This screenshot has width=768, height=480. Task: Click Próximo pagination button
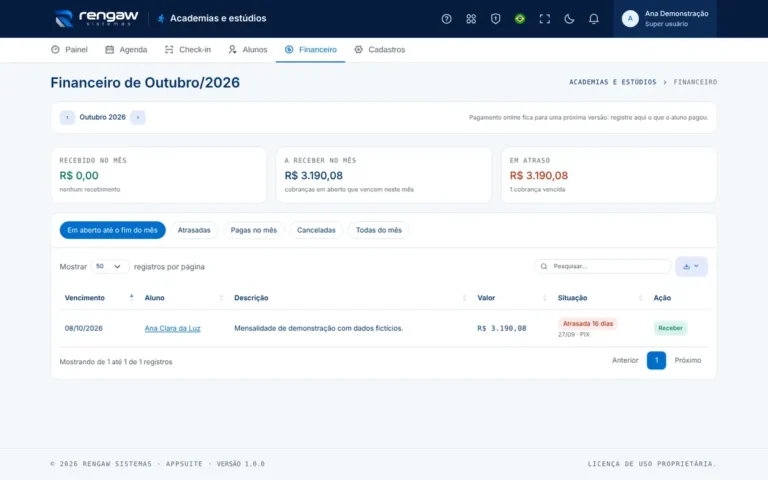tap(688, 360)
